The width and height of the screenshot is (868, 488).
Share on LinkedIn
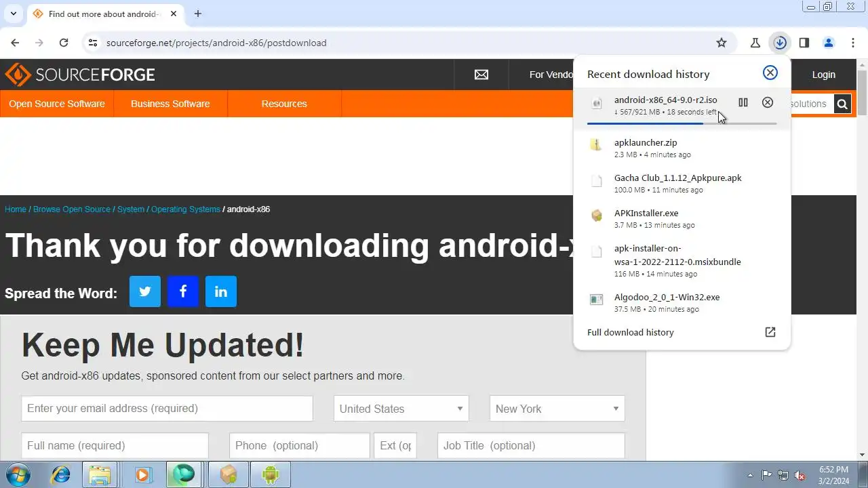tap(221, 291)
